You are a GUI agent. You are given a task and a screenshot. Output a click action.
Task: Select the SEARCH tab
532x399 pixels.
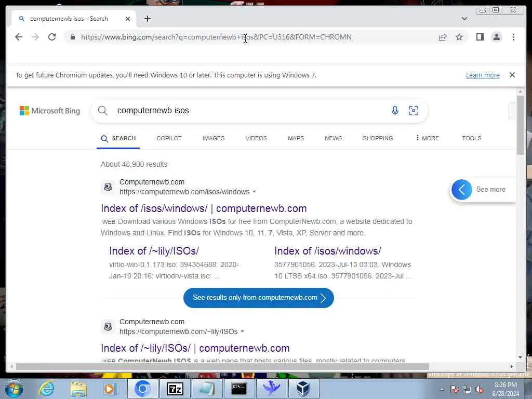coord(118,138)
